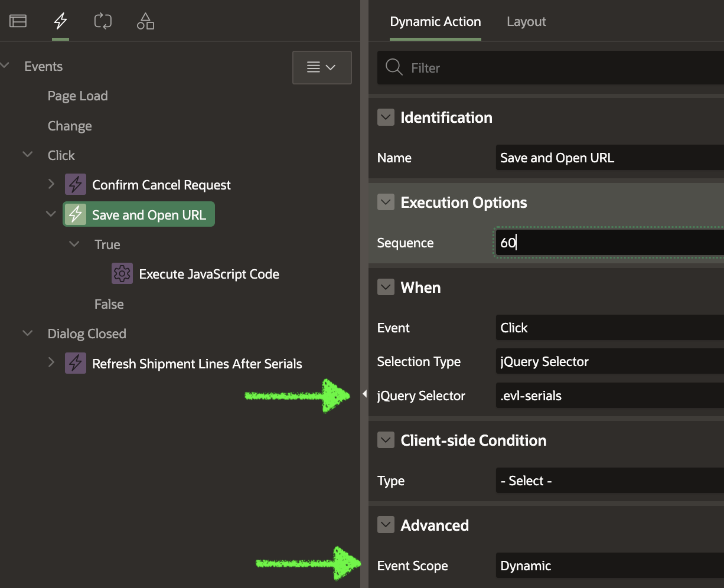The height and width of the screenshot is (588, 724).
Task: Edit the jQuery Selector field
Action: (610, 396)
